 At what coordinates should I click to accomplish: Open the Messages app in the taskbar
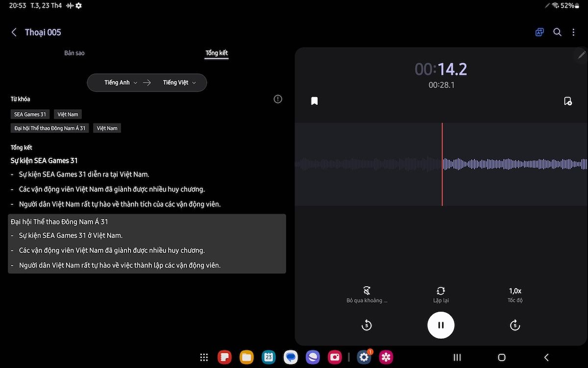291,357
